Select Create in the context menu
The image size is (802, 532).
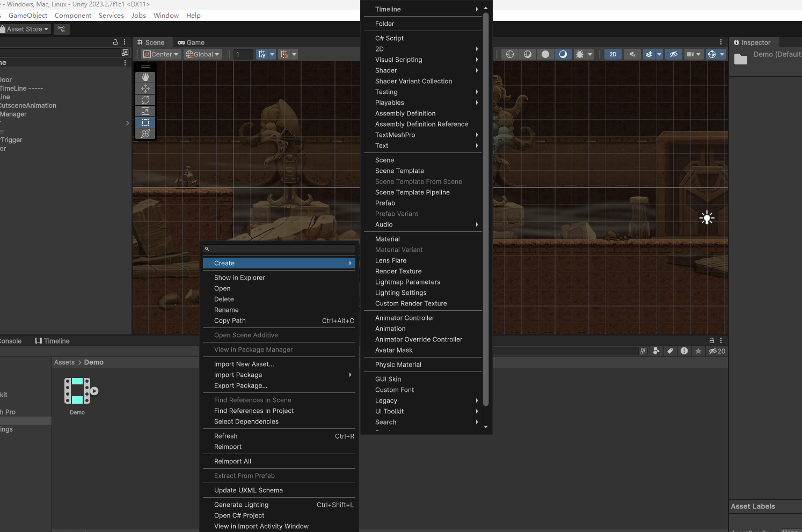(x=279, y=263)
